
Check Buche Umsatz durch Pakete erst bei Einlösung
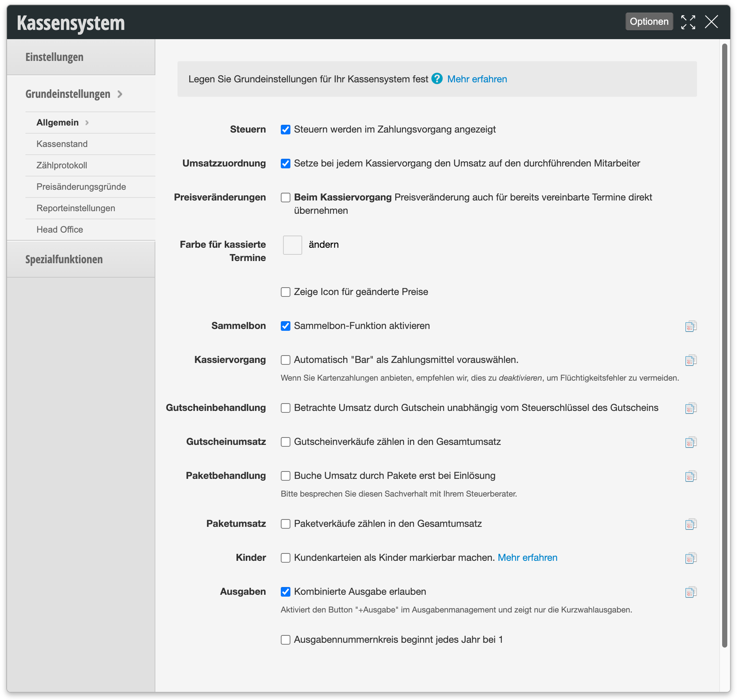tap(285, 476)
